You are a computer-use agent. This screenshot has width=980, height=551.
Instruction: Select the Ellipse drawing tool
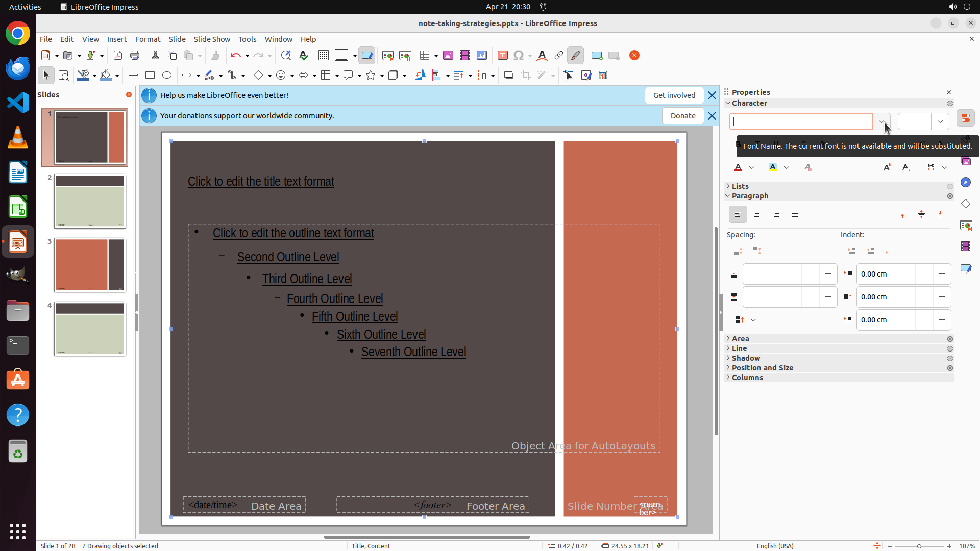tap(167, 76)
